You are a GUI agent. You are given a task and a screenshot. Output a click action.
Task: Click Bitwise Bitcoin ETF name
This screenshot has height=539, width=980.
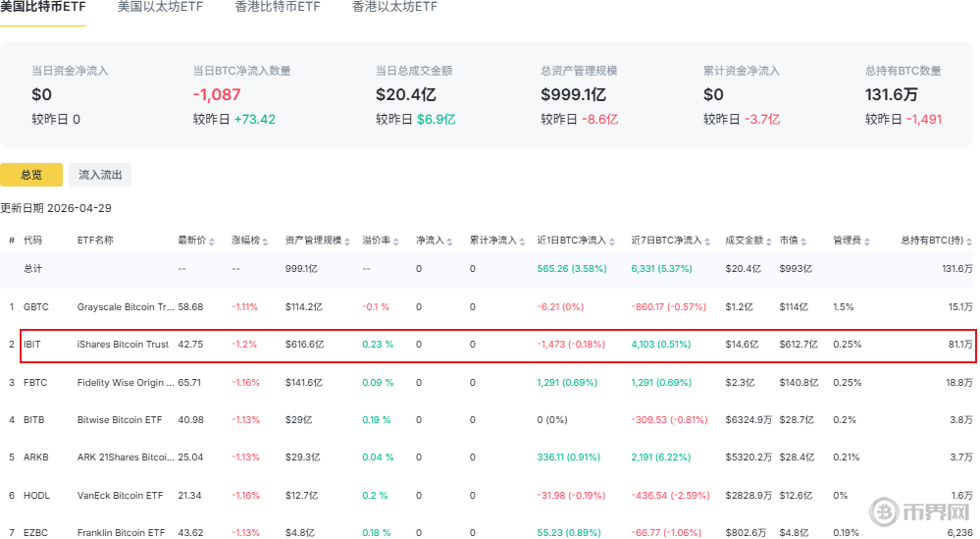click(120, 419)
